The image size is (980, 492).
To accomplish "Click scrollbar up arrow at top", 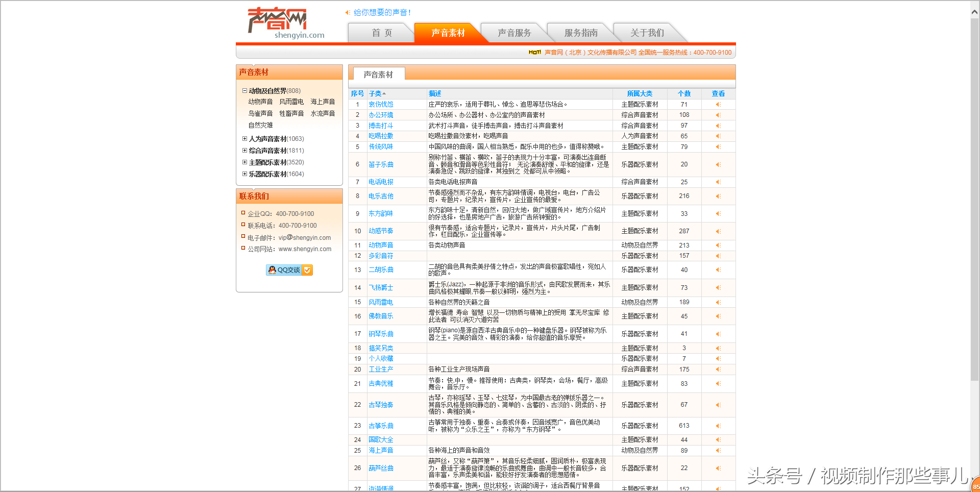I will 975,12.
